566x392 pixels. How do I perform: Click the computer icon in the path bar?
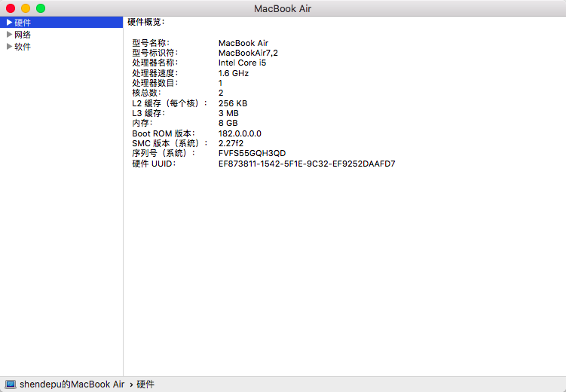pos(11,384)
